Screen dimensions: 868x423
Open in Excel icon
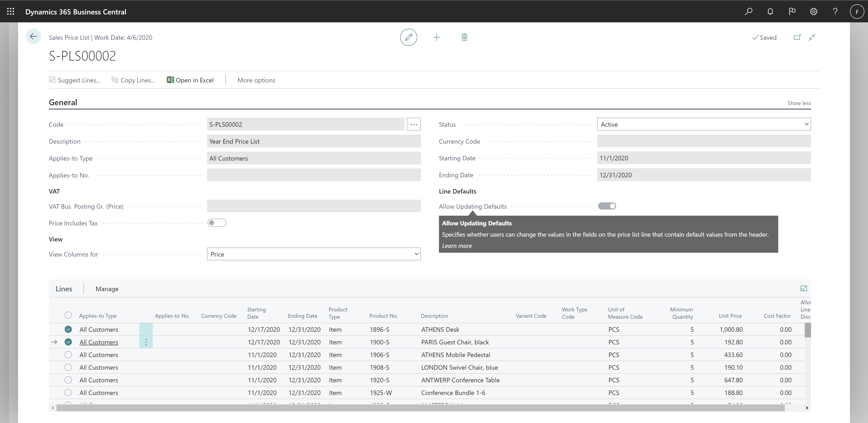pyautogui.click(x=170, y=80)
